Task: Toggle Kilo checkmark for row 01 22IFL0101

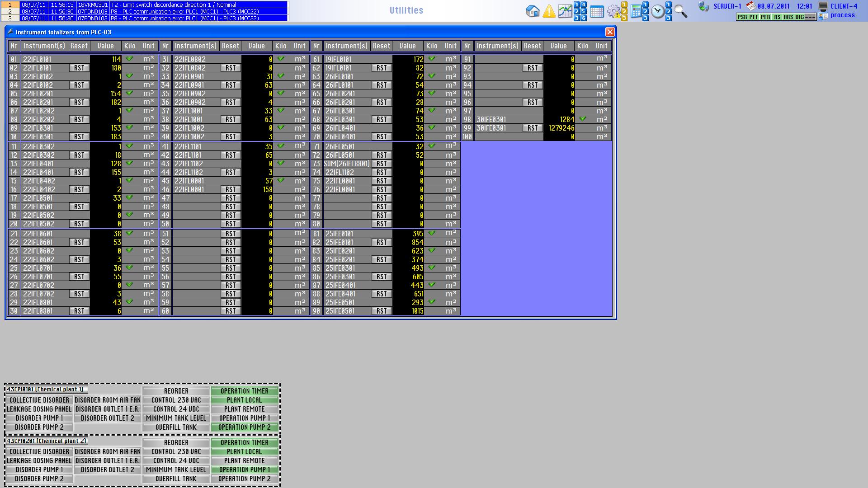Action: 130,59
